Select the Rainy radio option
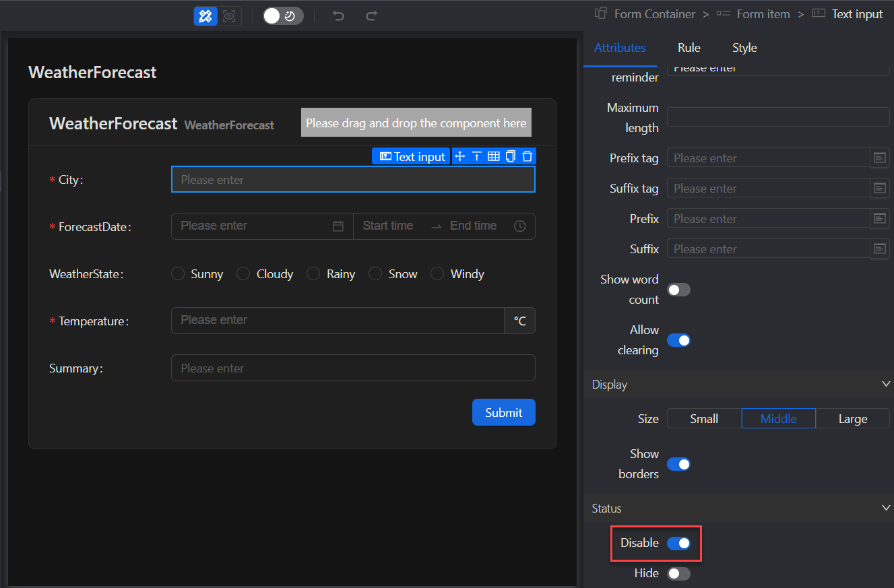894x588 pixels. pos(313,273)
